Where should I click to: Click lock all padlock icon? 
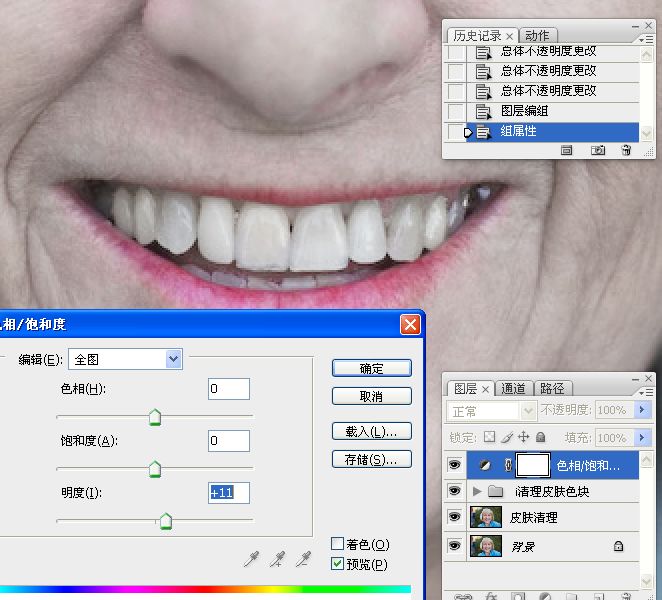pos(540,437)
